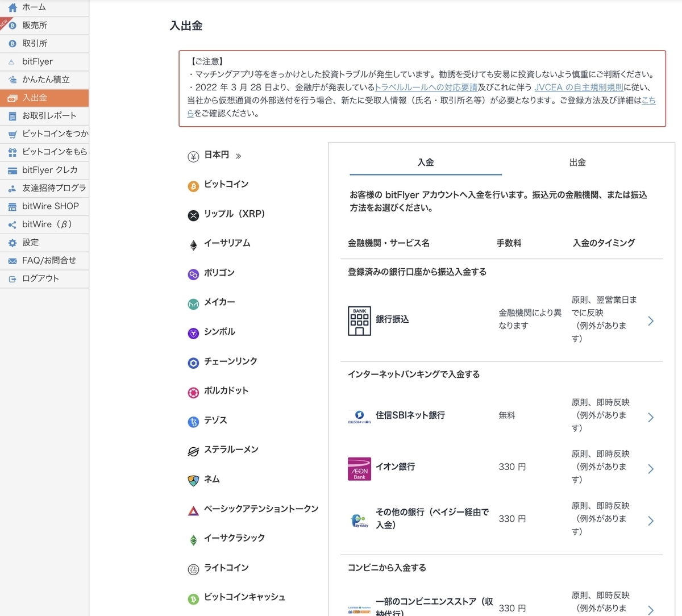
Task: Click the インターネットバンキングで入金する heading
Action: [414, 374]
